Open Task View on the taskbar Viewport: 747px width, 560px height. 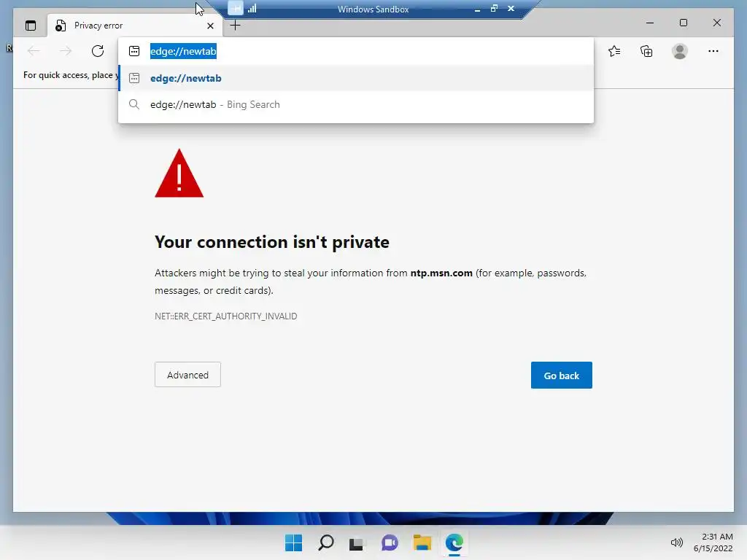(x=356, y=543)
